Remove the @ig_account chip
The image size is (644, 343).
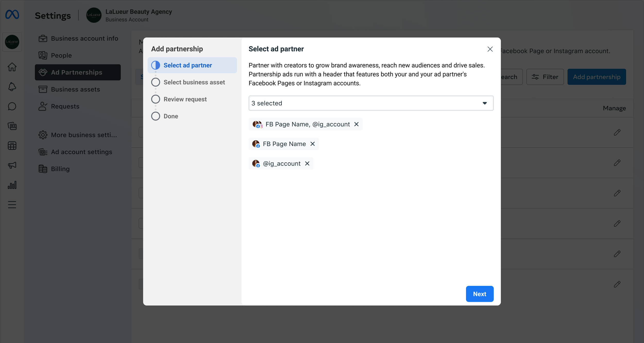(x=307, y=164)
